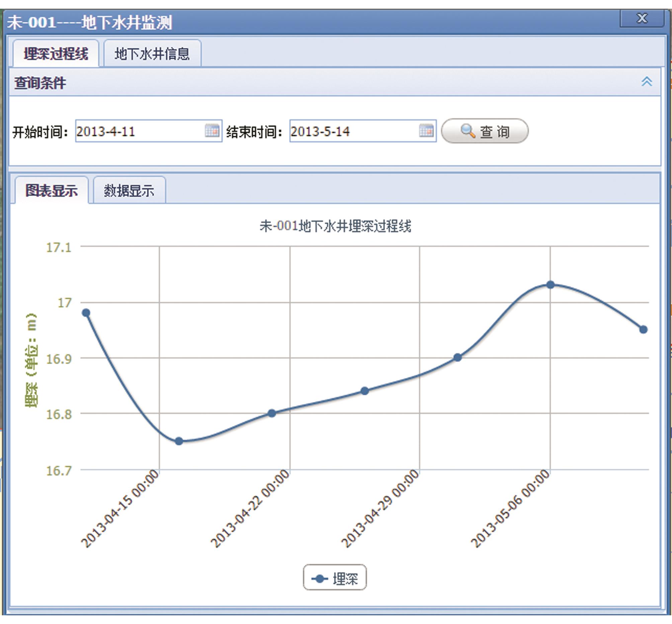Click the lowest data point near 16.75
Image resolution: width=672 pixels, height=624 pixels.
point(179,441)
